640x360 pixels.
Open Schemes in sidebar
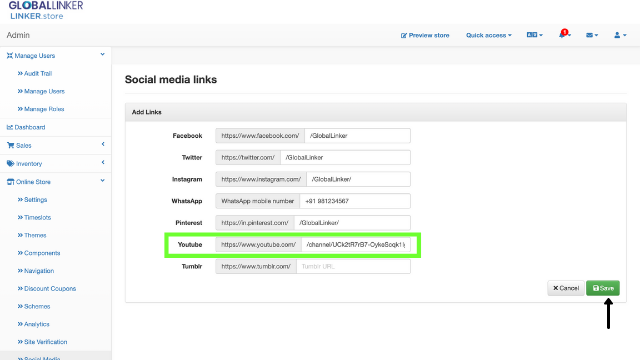34,306
